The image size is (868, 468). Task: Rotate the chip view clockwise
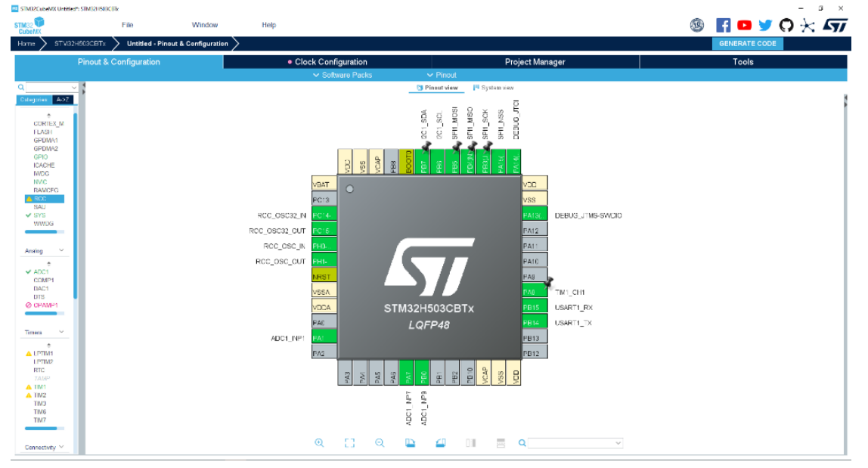tap(411, 443)
